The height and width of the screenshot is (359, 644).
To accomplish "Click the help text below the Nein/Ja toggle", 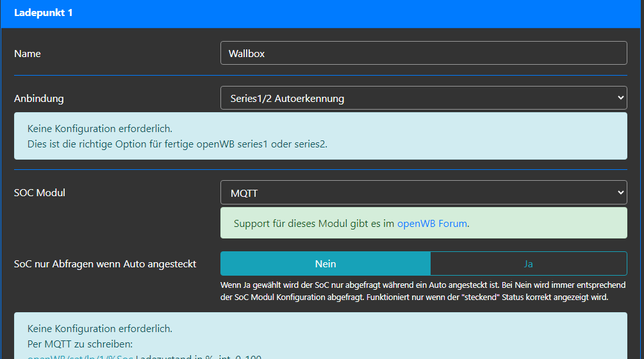I will (x=423, y=291).
